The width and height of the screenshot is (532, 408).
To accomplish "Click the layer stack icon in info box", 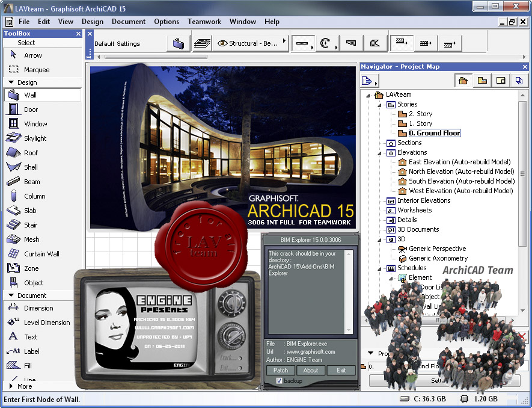I will tap(202, 43).
